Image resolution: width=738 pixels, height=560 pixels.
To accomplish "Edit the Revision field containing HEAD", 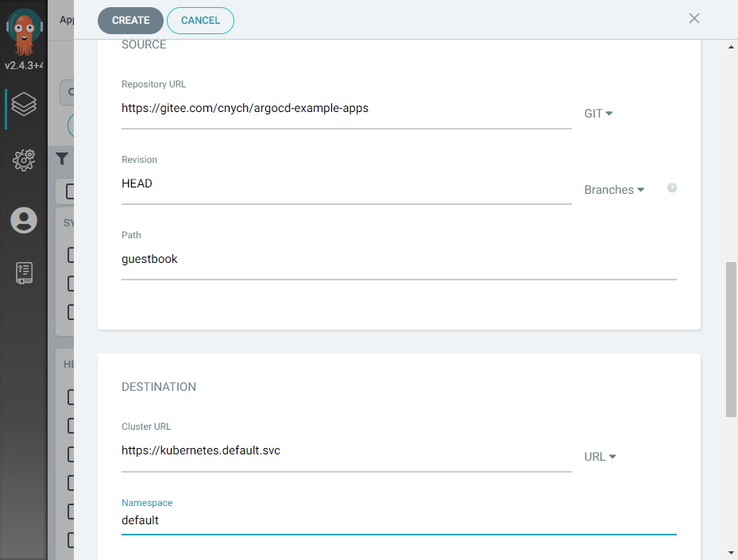I will click(x=346, y=183).
